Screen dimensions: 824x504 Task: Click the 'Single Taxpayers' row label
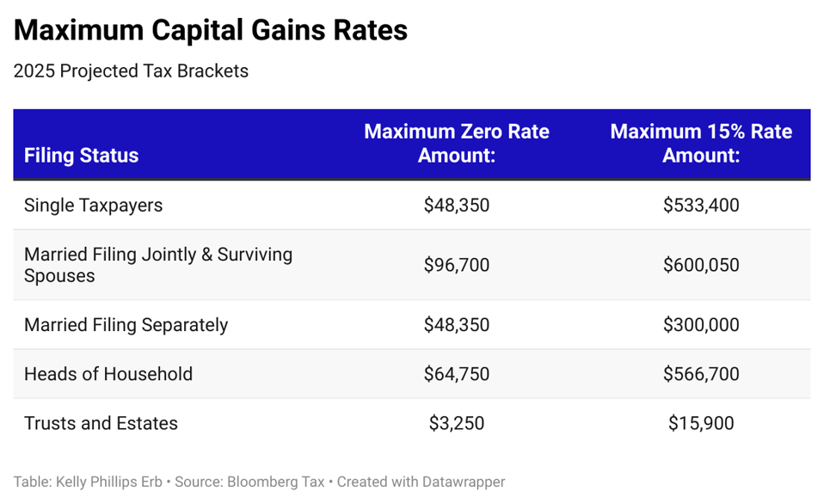pyautogui.click(x=93, y=206)
